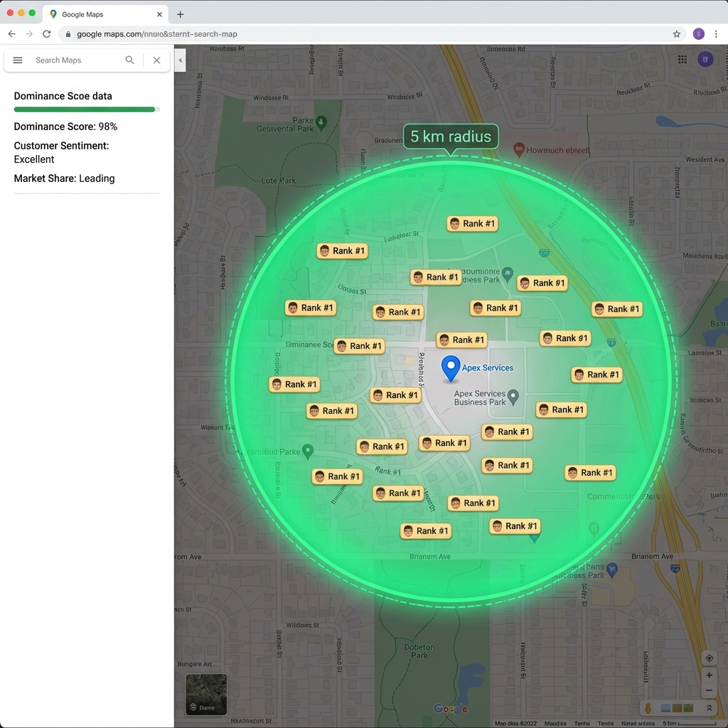Click the Apex Services map pin
Image resolution: width=728 pixels, height=728 pixels.
(450, 368)
